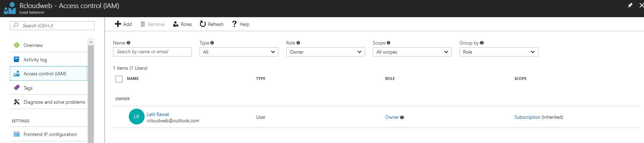Click in Search by name or email
The width and height of the screenshot is (644, 143).
[x=152, y=52]
